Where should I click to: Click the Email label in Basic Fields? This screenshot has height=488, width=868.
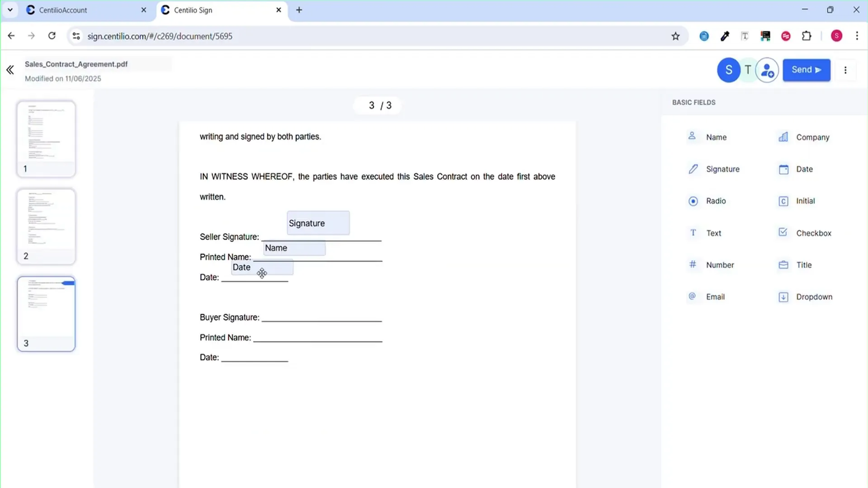715,297
